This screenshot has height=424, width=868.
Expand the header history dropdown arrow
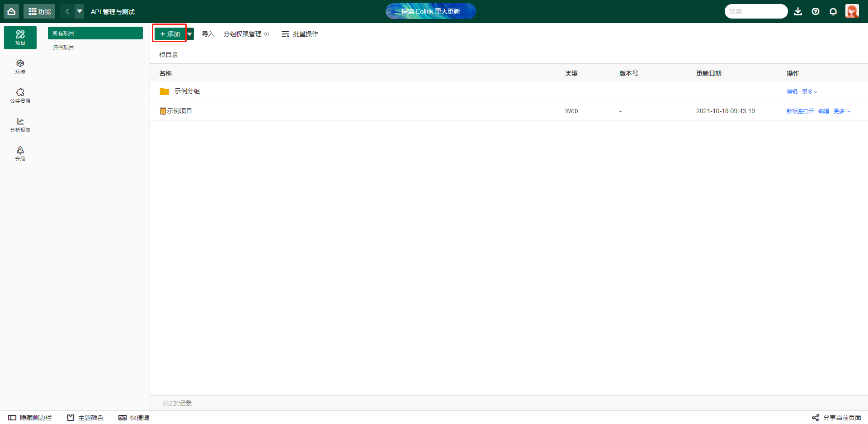coord(80,11)
